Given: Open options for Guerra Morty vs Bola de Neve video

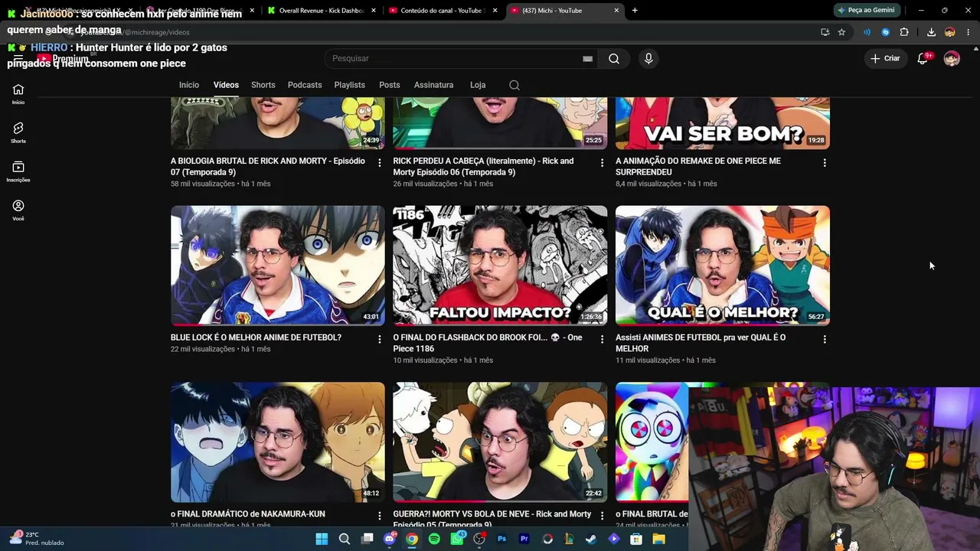Looking at the screenshot, I should pos(602,516).
